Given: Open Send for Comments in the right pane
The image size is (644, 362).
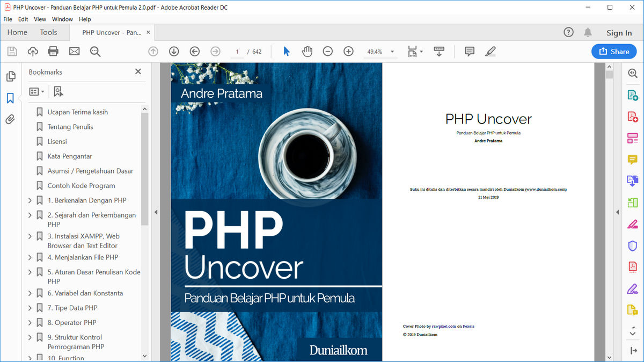Looking at the screenshot, I should coord(633,310).
